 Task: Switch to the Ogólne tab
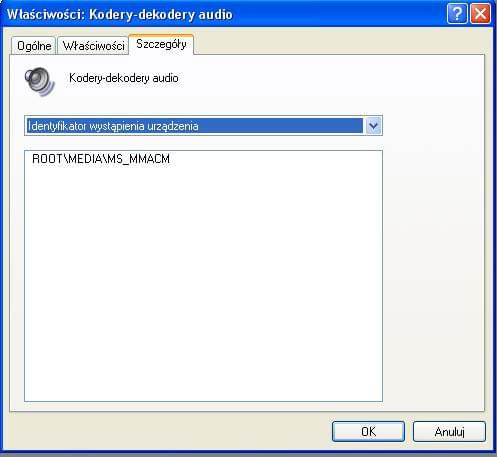[x=34, y=46]
